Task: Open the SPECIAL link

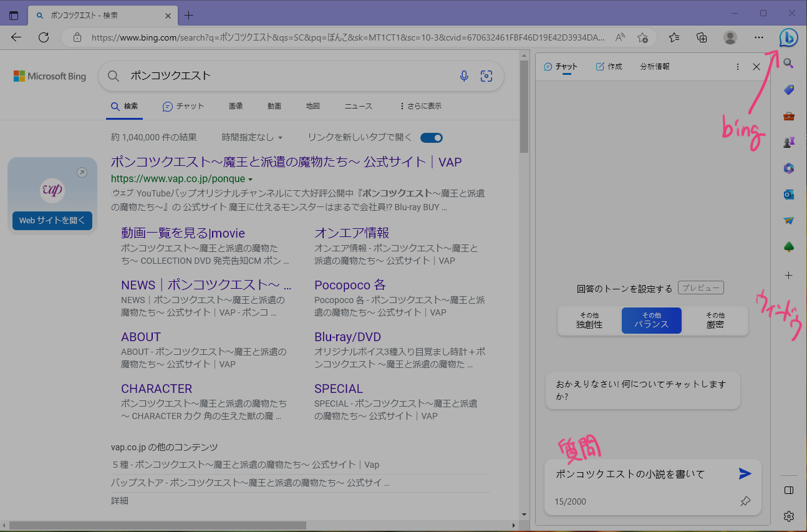Action: [339, 389]
